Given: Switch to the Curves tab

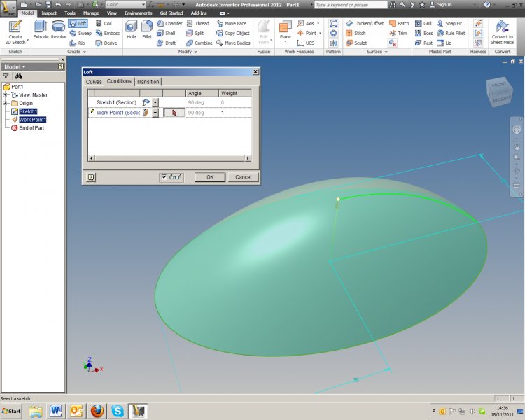Looking at the screenshot, I should tap(94, 82).
